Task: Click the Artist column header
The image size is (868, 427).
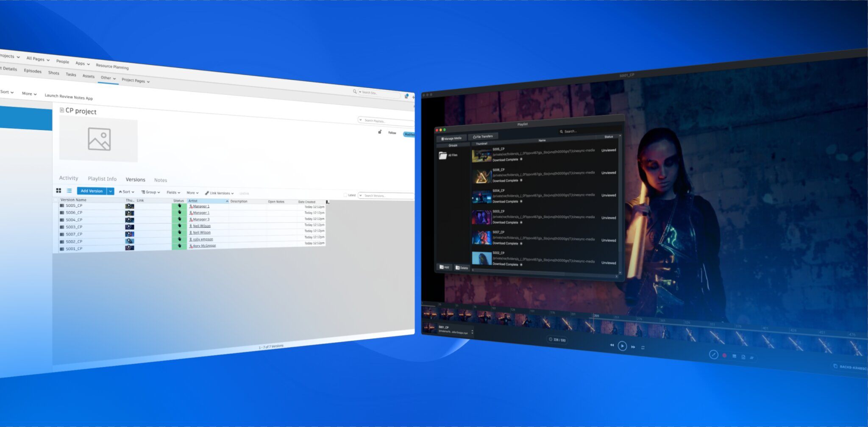Action: coord(208,201)
